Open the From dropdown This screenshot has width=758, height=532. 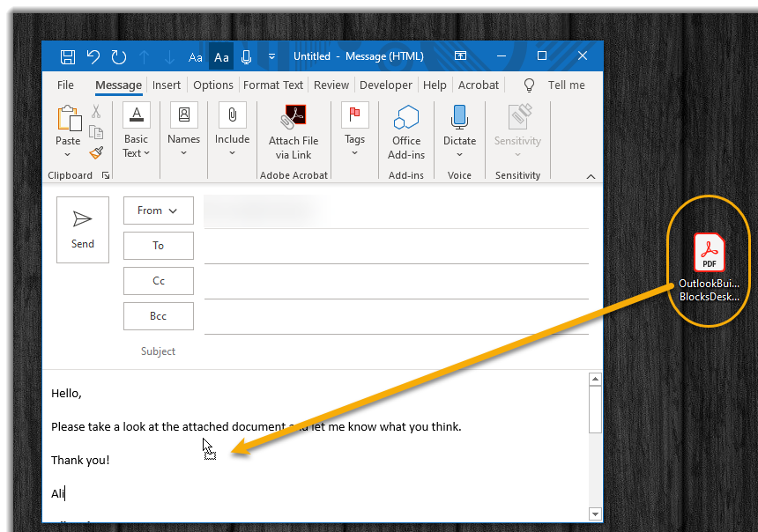click(x=158, y=211)
